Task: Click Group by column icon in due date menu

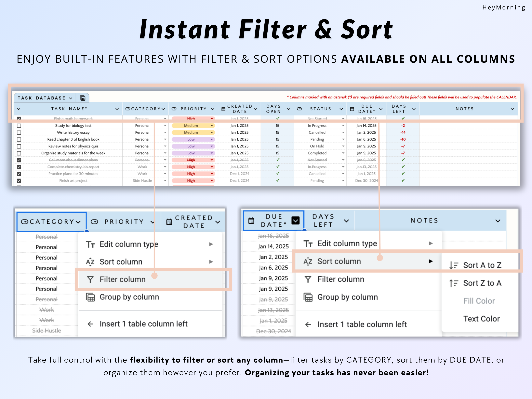Action: [308, 297]
